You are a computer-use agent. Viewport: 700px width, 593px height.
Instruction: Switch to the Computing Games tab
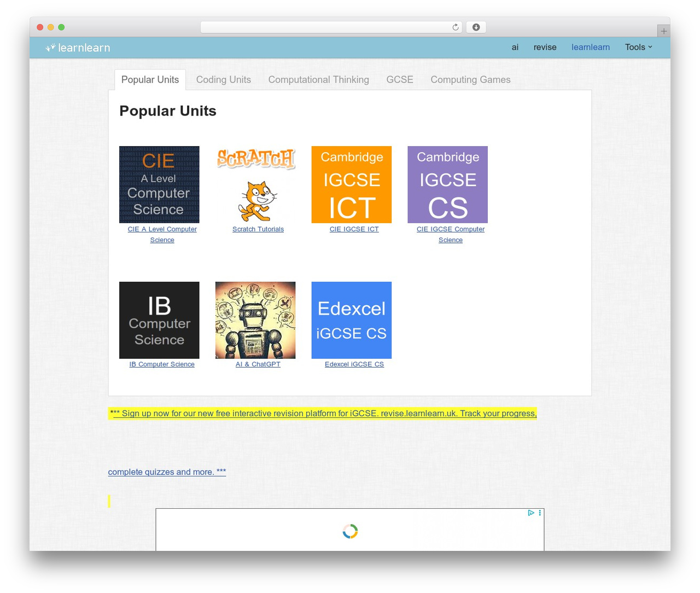470,80
